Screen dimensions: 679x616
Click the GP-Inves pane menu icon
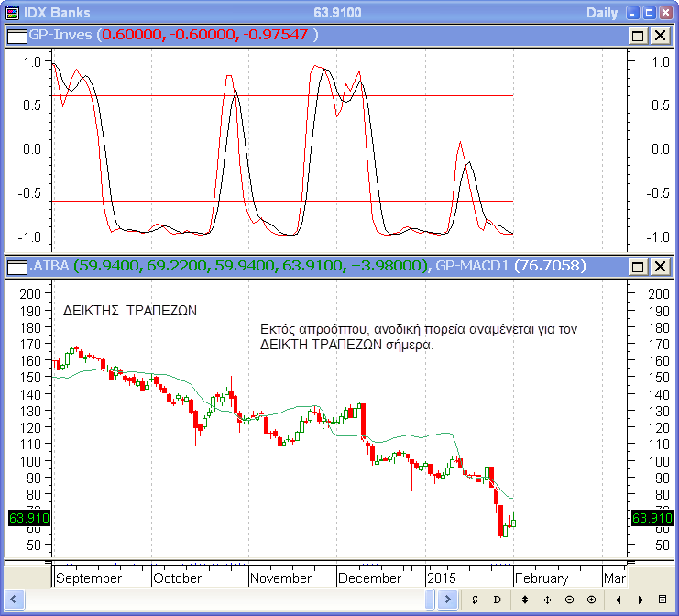(17, 36)
